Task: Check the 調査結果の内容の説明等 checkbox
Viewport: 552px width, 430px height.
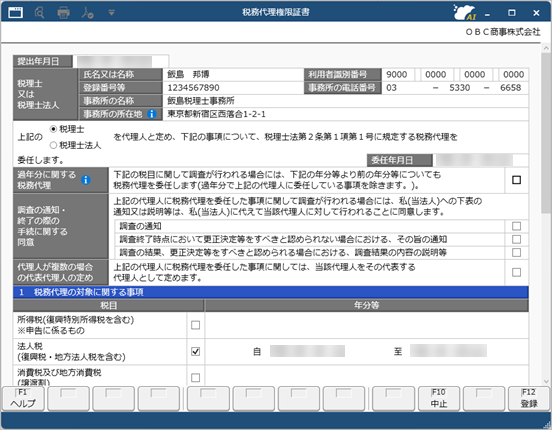Action: pyautogui.click(x=516, y=253)
